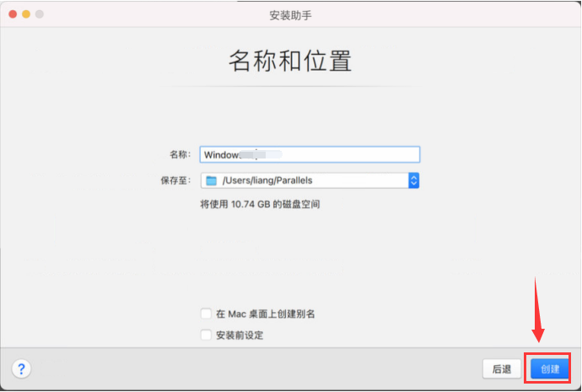Screen dimensions: 582x392
Task: Click the folder icon in save path
Action: (x=212, y=180)
